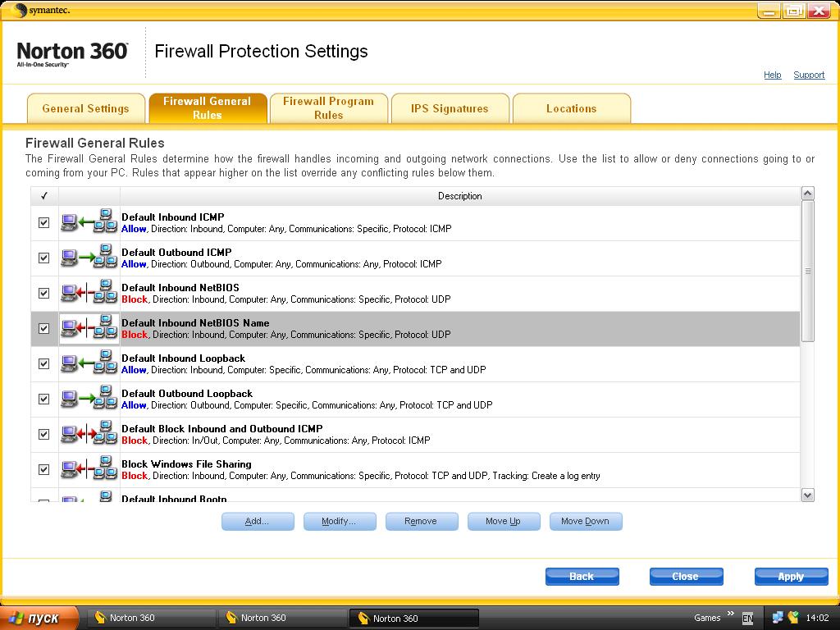Open the Games toolbar in taskbar
The height and width of the screenshot is (630, 840).
(707, 618)
